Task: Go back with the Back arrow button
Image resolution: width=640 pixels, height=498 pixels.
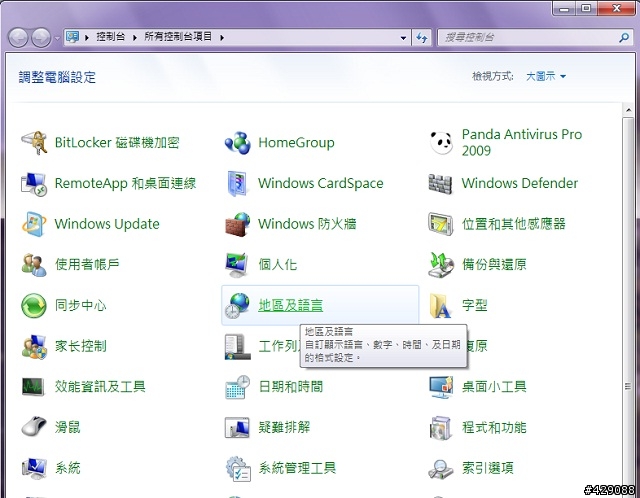Action: (18, 38)
